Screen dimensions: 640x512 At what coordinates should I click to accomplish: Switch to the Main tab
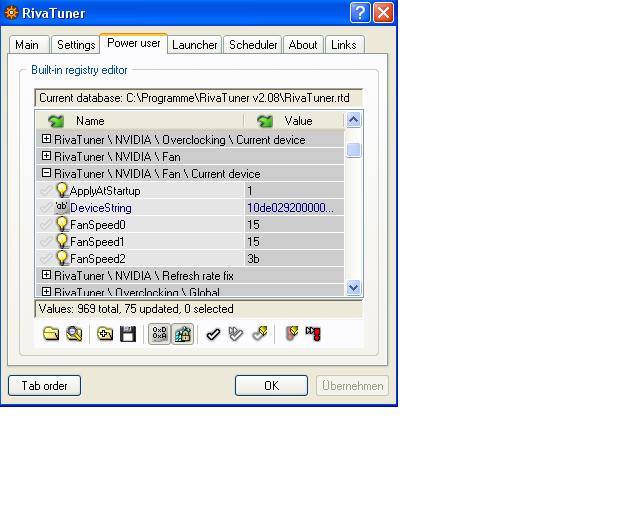[x=29, y=45]
